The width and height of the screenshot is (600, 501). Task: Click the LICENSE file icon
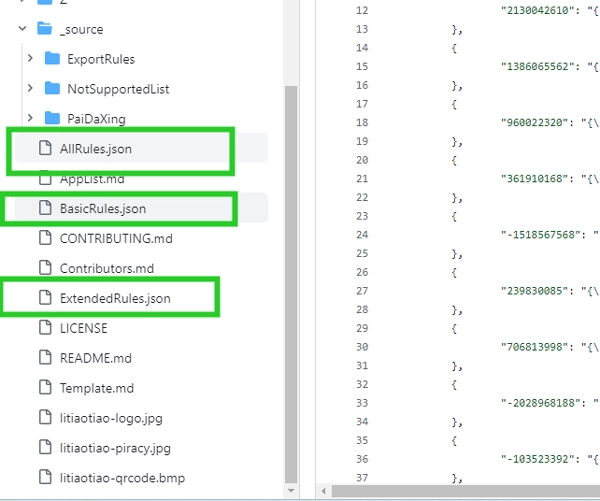44,328
